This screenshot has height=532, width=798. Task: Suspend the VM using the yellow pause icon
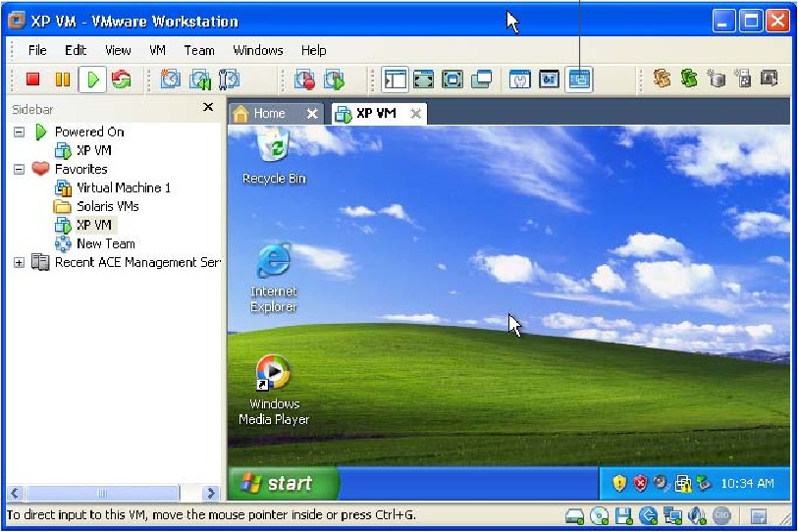pyautogui.click(x=63, y=80)
